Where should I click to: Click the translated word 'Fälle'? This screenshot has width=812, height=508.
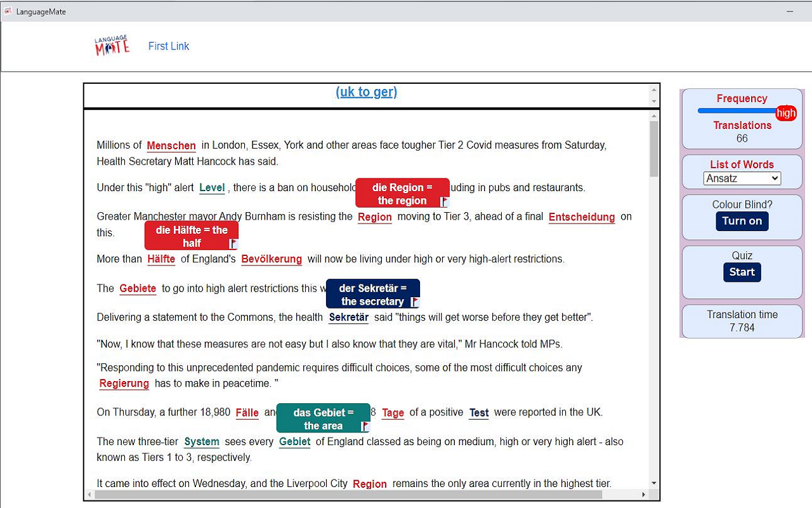coord(247,413)
